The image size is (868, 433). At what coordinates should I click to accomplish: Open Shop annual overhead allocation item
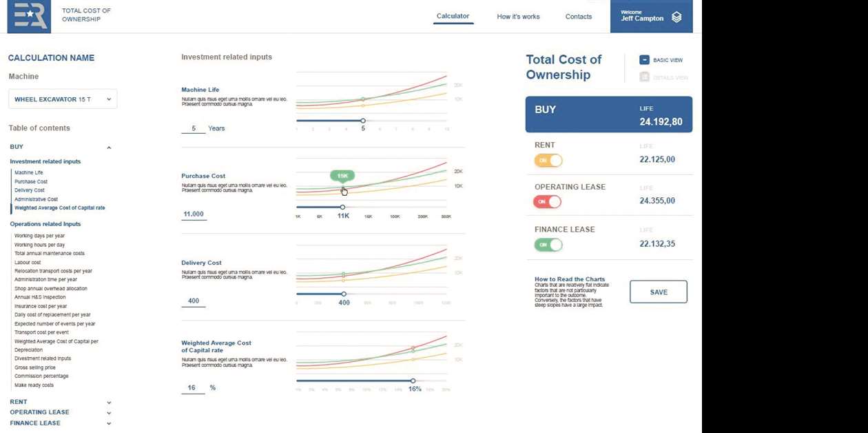(51, 288)
